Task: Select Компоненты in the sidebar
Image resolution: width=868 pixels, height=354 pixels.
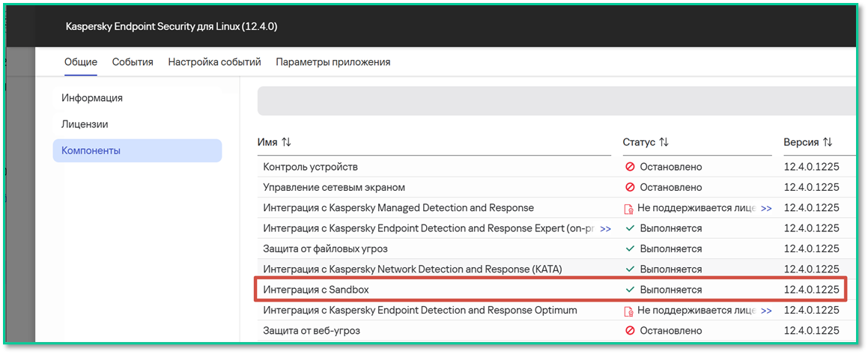Action: [137, 150]
